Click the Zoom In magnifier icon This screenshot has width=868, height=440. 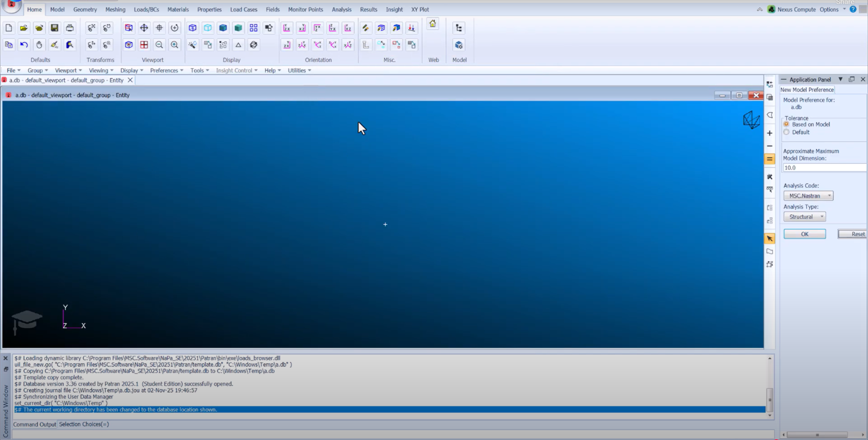click(174, 45)
